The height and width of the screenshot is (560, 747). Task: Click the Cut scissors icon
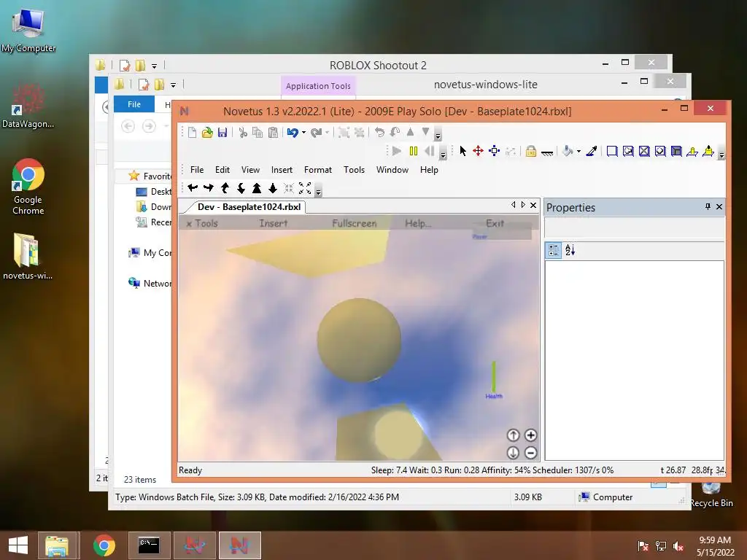pos(243,133)
